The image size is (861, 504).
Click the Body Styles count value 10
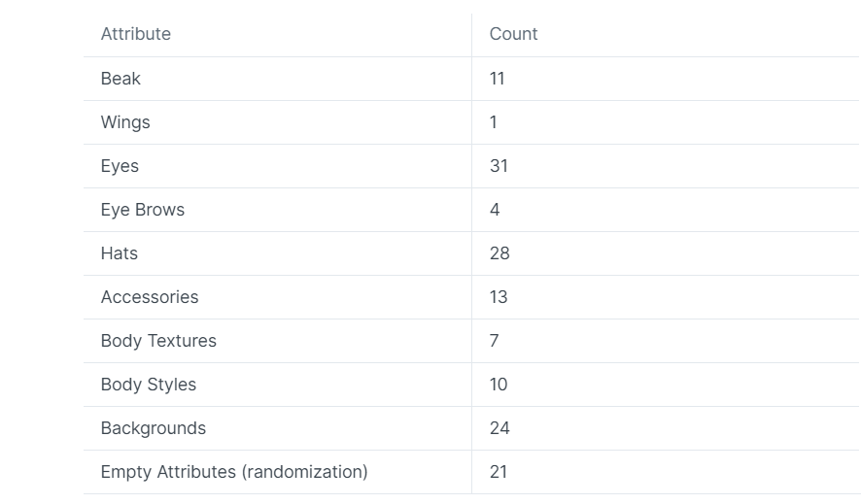click(x=499, y=385)
